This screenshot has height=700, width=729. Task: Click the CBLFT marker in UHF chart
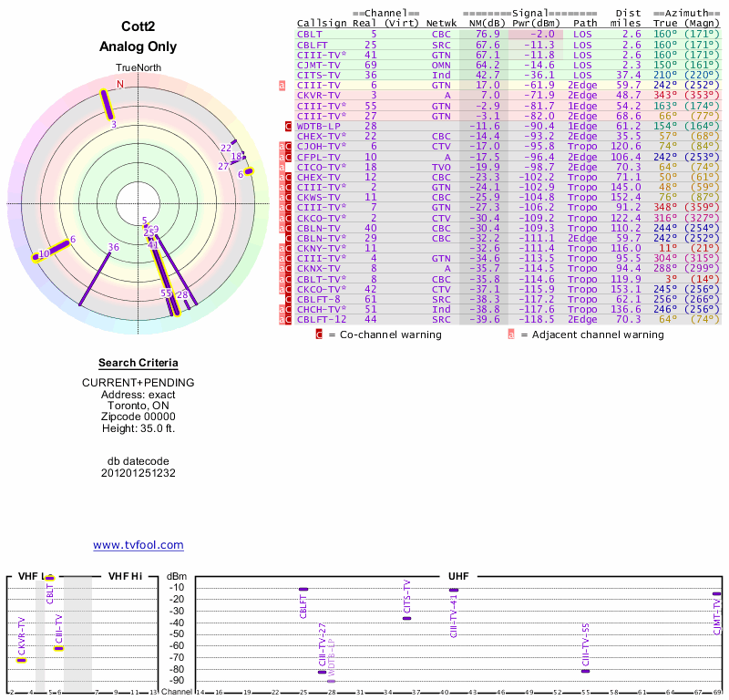tap(303, 590)
